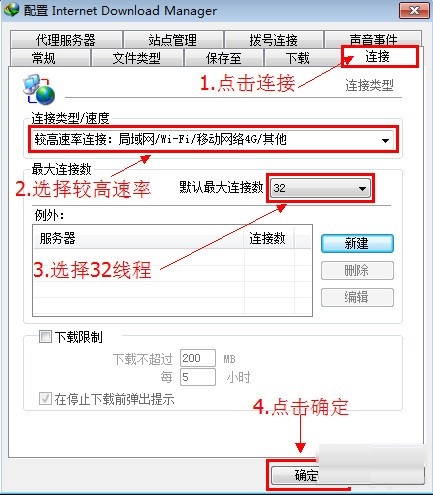The width and height of the screenshot is (433, 495).
Task: Click the 服务器 column header
Action: [x=138, y=238]
